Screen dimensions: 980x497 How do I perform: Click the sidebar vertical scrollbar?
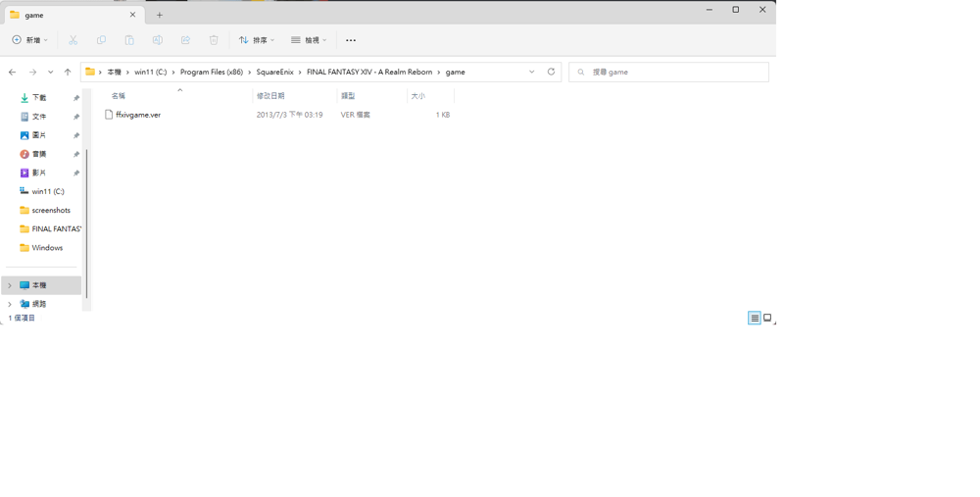(86, 224)
